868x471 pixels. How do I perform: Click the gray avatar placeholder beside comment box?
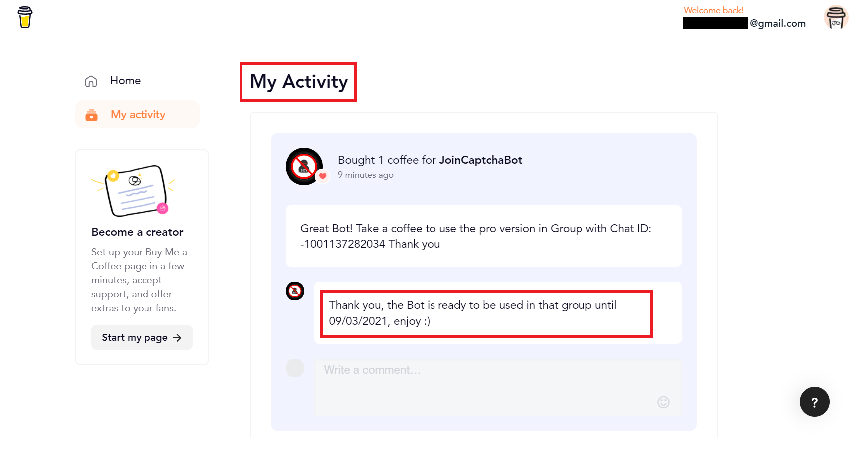click(295, 368)
